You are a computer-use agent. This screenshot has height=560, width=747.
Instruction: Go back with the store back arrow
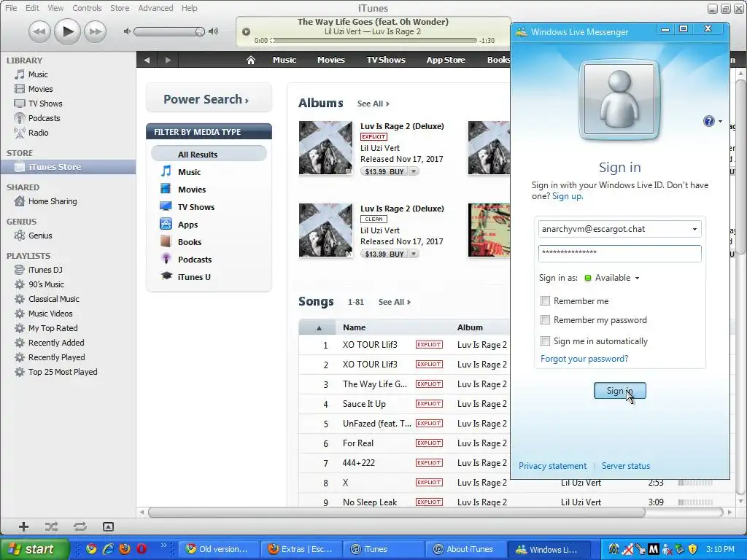click(147, 60)
